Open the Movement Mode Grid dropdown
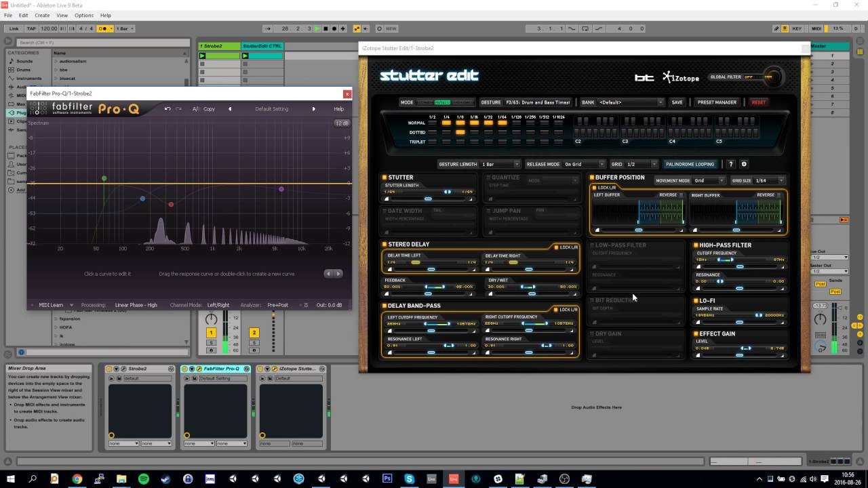This screenshot has height=488, width=868. [x=709, y=180]
